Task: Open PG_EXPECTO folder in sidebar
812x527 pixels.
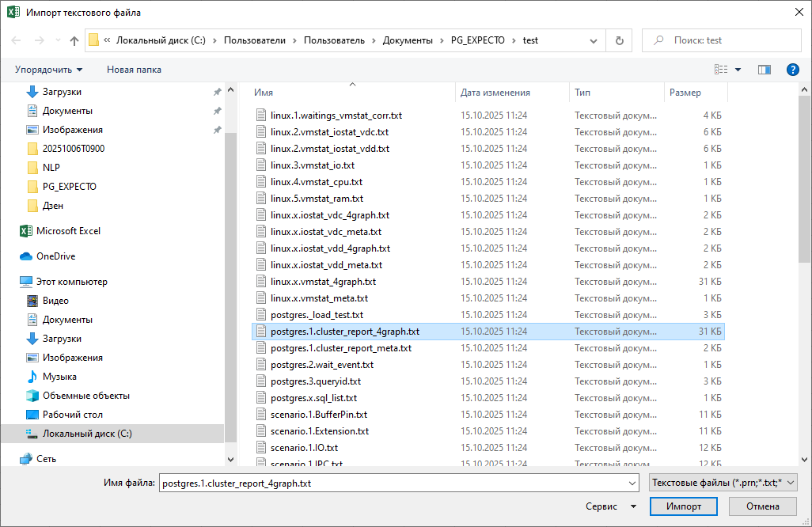Action: 69,187
